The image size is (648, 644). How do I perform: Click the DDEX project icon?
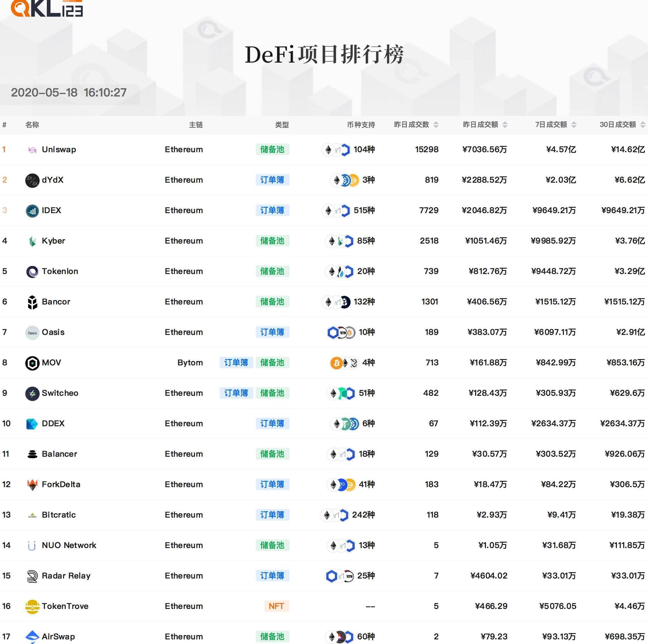point(32,424)
